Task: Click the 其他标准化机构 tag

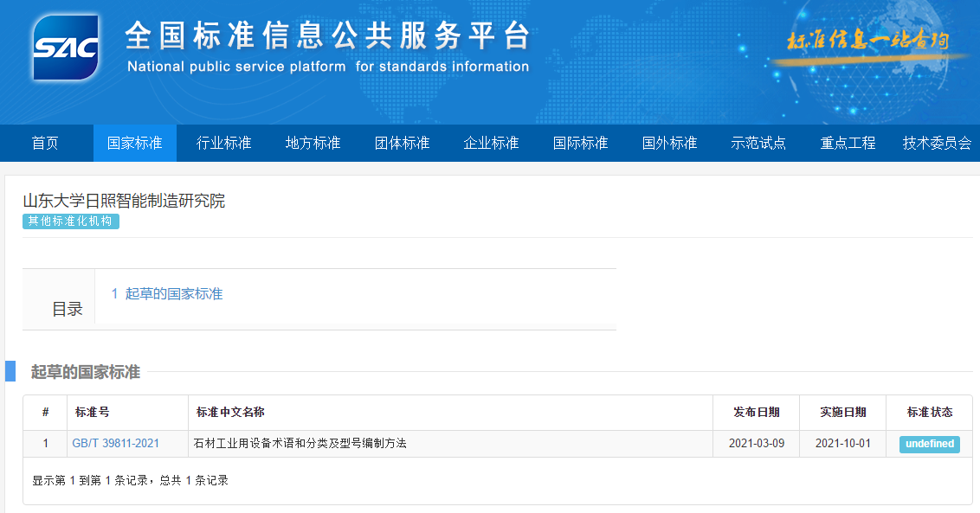Action: [71, 221]
